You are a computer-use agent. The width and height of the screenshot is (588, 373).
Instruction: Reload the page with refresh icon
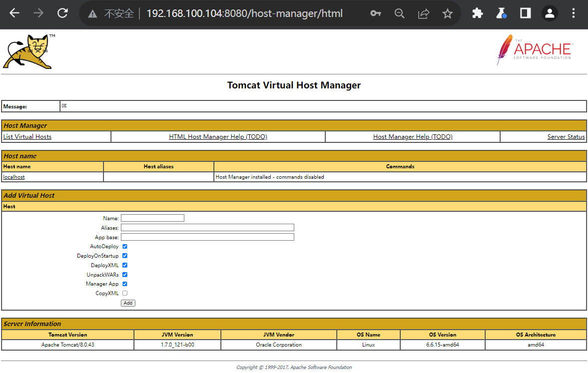point(62,13)
